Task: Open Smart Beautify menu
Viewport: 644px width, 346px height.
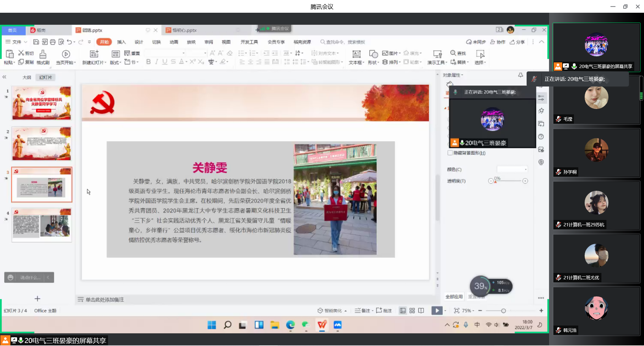Action: (332, 310)
